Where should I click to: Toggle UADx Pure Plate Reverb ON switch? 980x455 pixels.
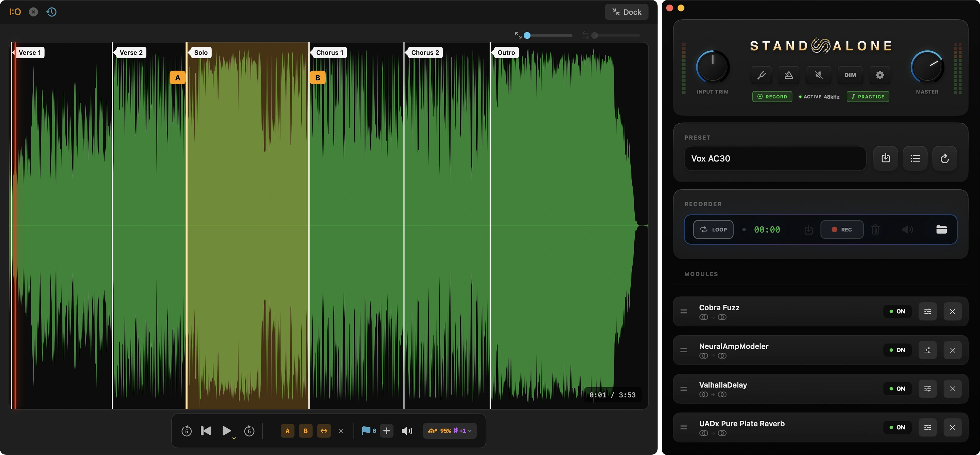point(897,427)
